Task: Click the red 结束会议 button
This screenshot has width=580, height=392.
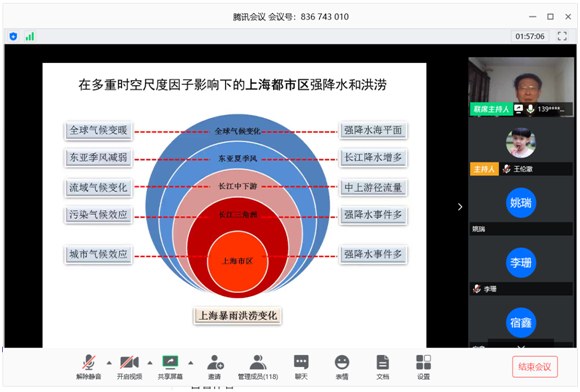Action: [535, 367]
